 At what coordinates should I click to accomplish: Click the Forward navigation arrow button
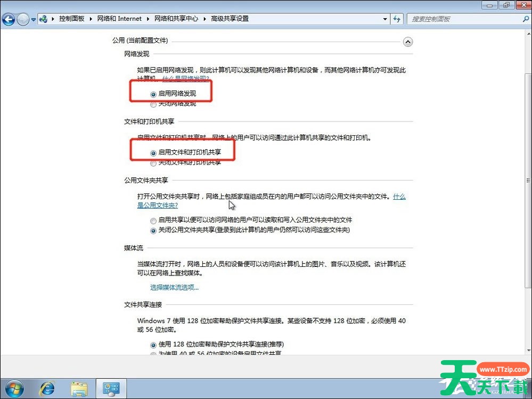[x=23, y=19]
